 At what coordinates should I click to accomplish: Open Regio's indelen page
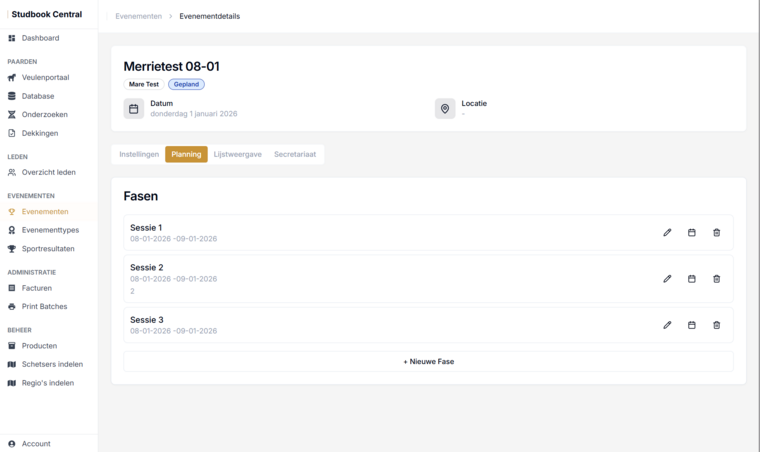coord(48,383)
